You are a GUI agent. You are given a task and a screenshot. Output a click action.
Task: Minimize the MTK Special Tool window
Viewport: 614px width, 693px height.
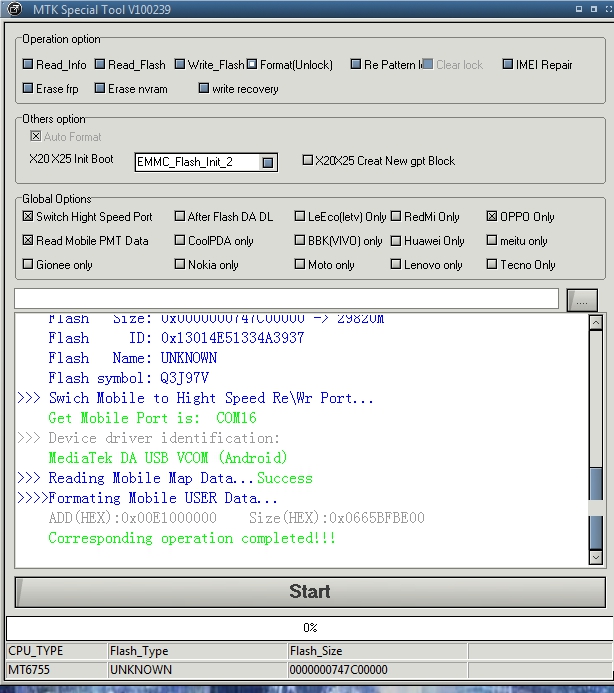tap(579, 9)
